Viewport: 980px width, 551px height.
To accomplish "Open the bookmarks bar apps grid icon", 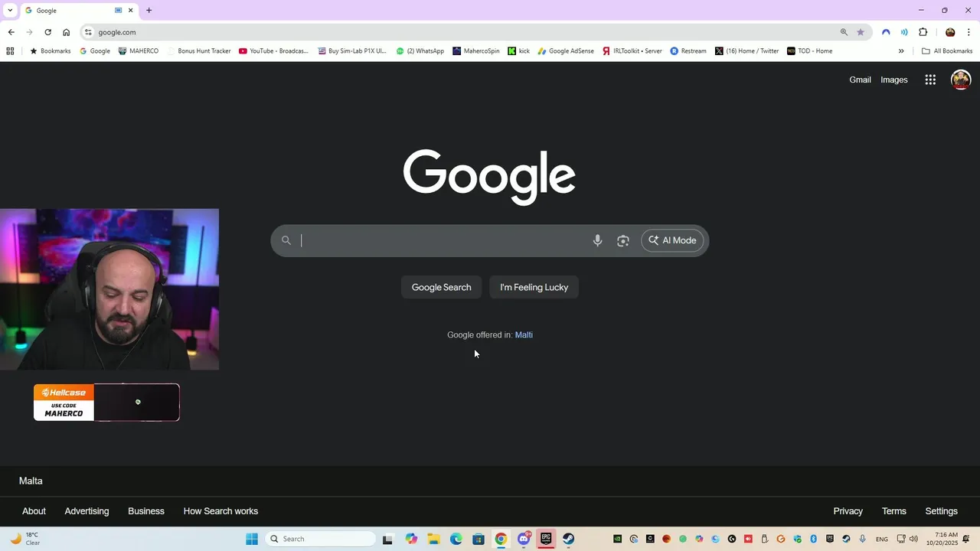I will tap(10, 51).
